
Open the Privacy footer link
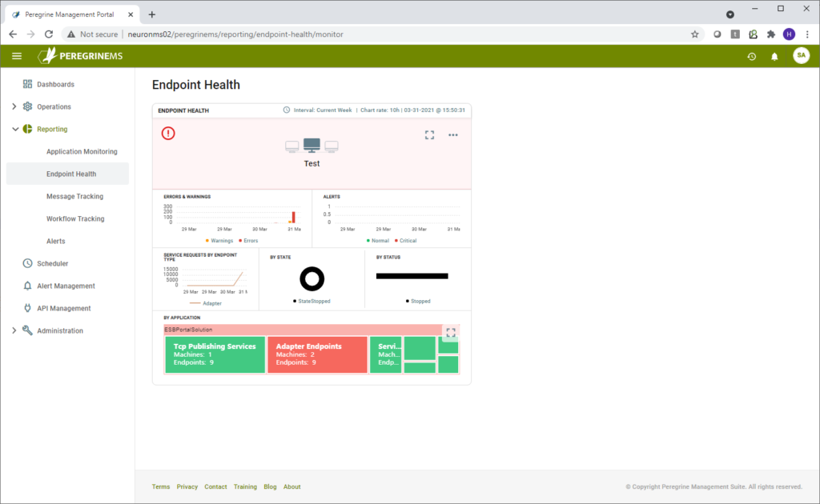pos(187,486)
